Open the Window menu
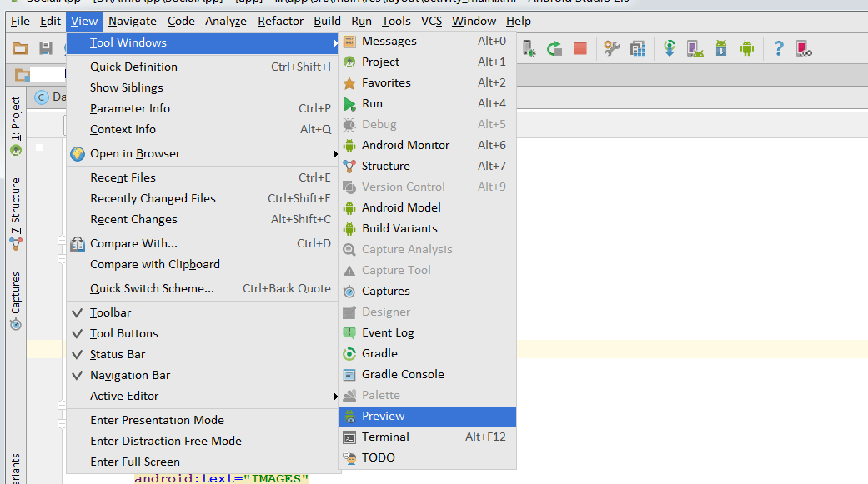Screen dimensions: 868x484 pyautogui.click(x=474, y=21)
